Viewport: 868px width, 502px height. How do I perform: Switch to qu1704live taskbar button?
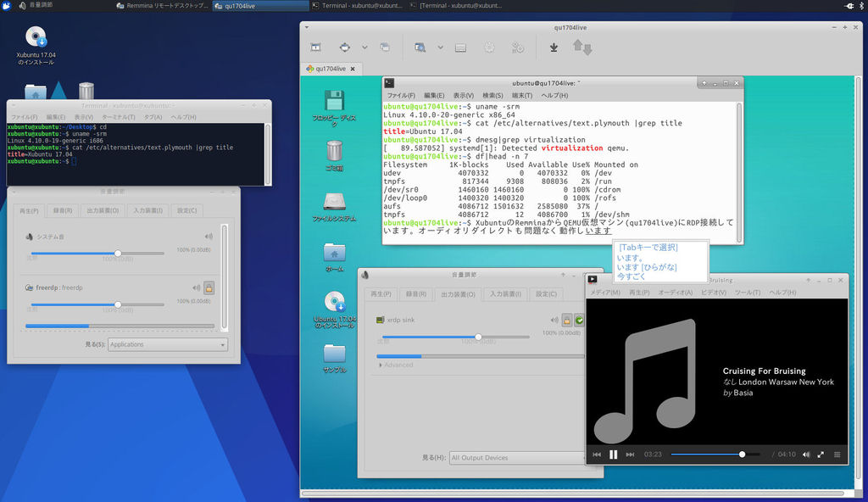coord(260,6)
